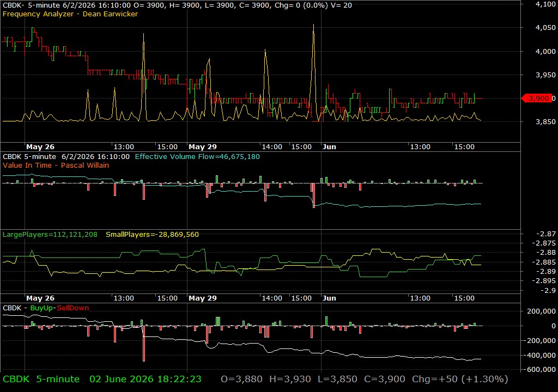Click the May 29 date label on top time axis
This screenshot has width=558, height=392.
coord(203,146)
